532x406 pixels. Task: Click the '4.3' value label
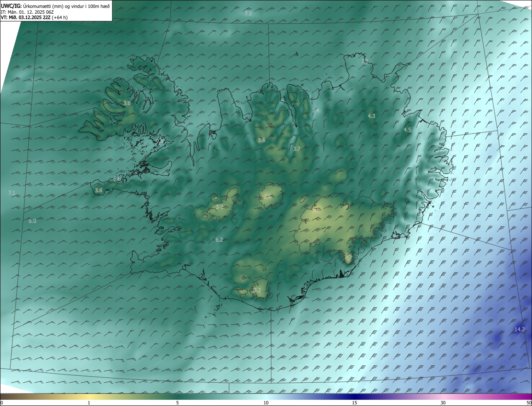coord(372,116)
